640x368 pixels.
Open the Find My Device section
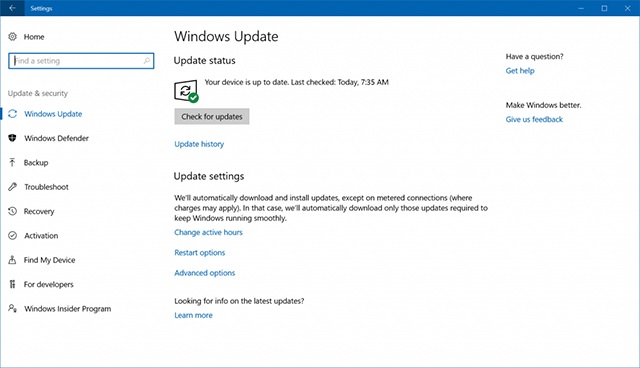(49, 260)
